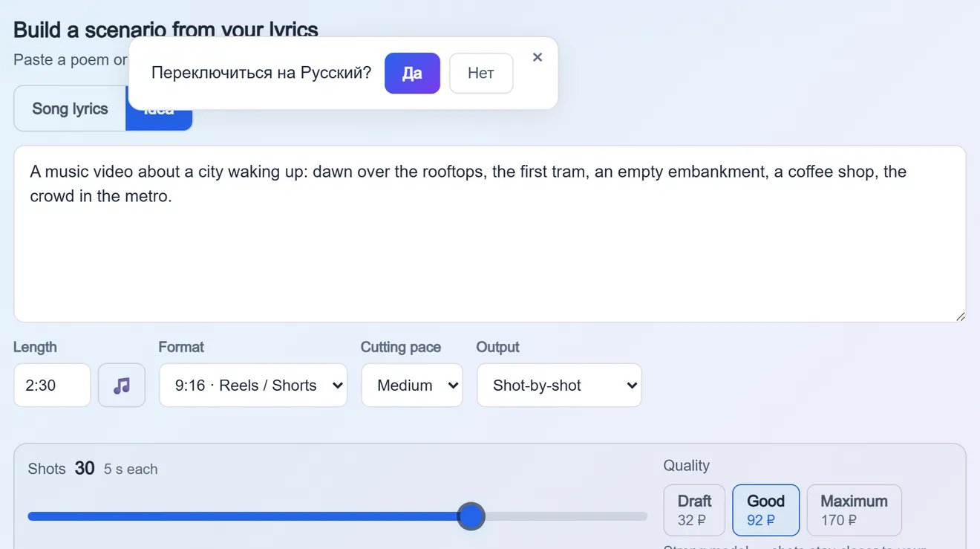
Task: Click the "Quality" section label
Action: 687,465
